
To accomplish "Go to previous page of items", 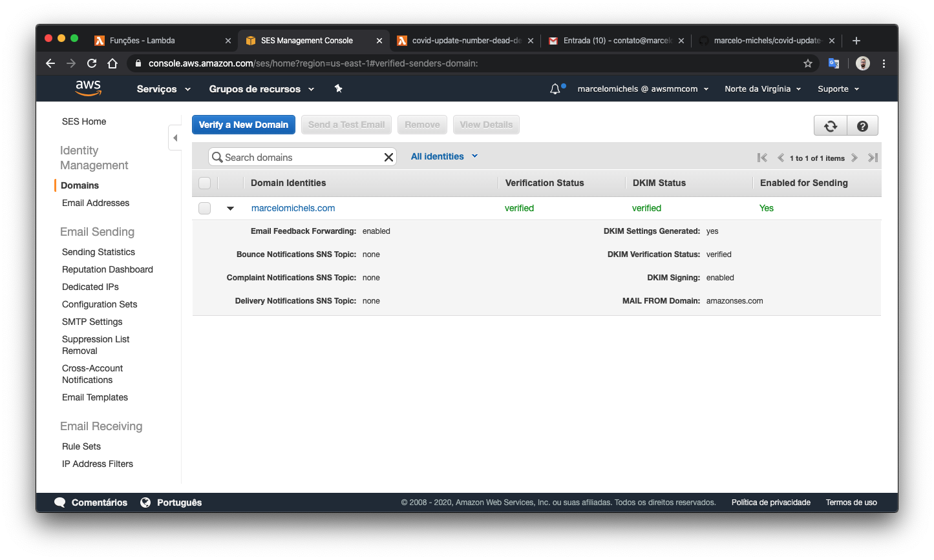I will (x=780, y=158).
